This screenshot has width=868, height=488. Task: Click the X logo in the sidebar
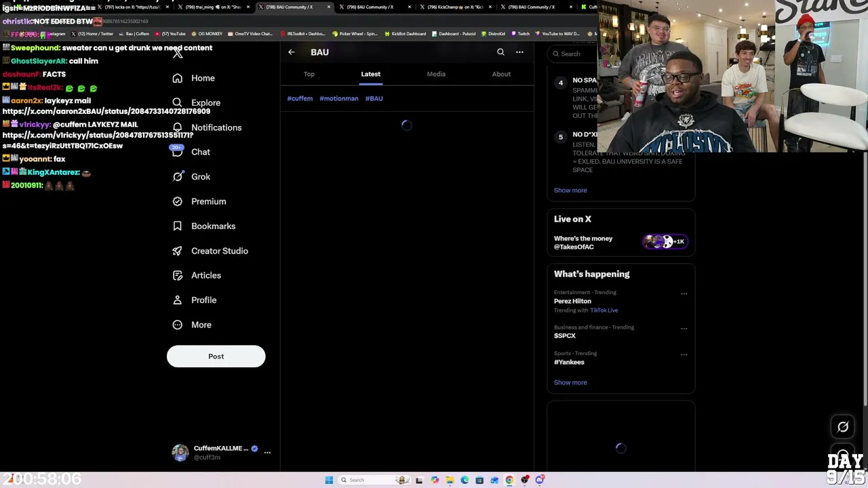tap(178, 54)
